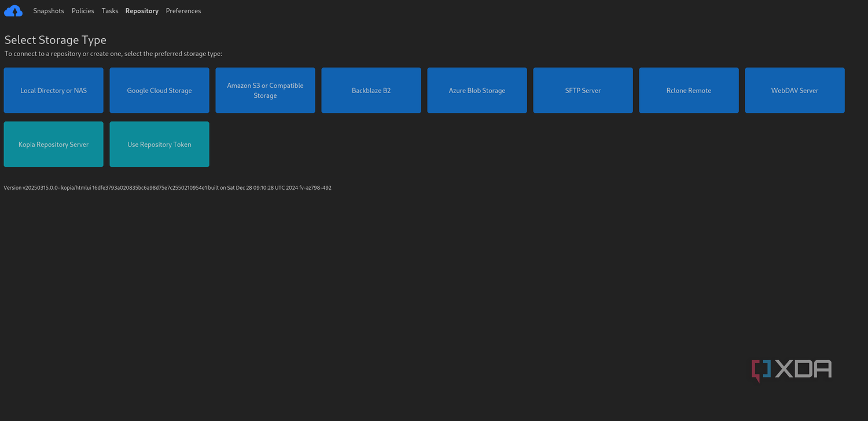This screenshot has width=868, height=421.
Task: Click the storage type instruction sentence
Action: tap(113, 54)
